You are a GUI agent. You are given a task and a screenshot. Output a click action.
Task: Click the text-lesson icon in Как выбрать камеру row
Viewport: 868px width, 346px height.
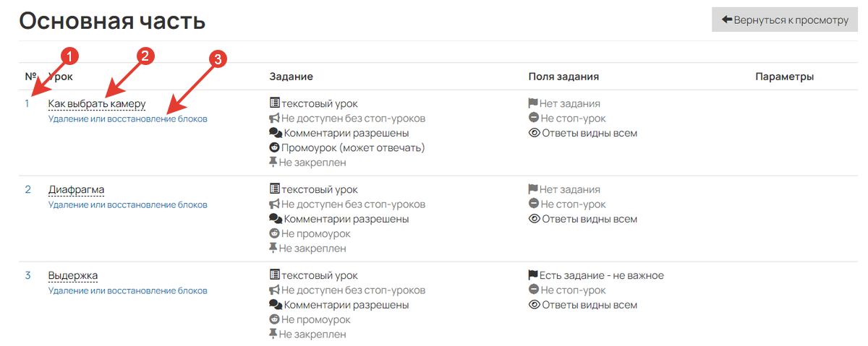click(275, 104)
